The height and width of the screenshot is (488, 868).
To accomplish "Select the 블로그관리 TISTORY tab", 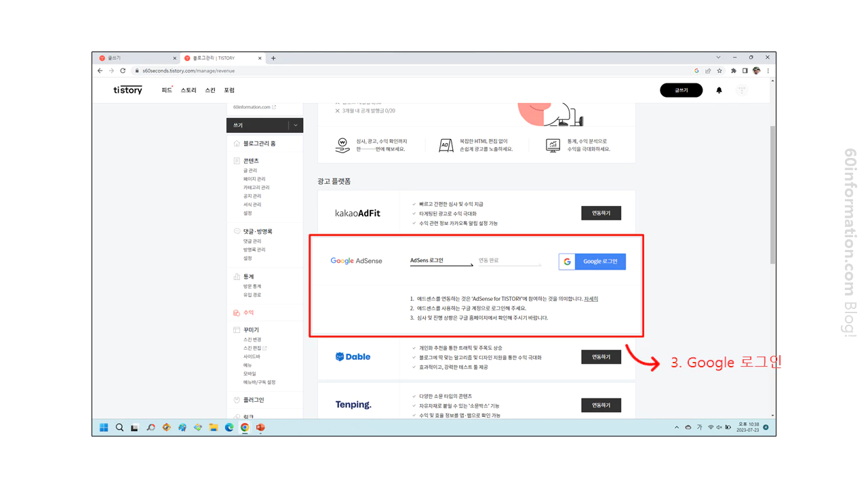I will click(222, 58).
